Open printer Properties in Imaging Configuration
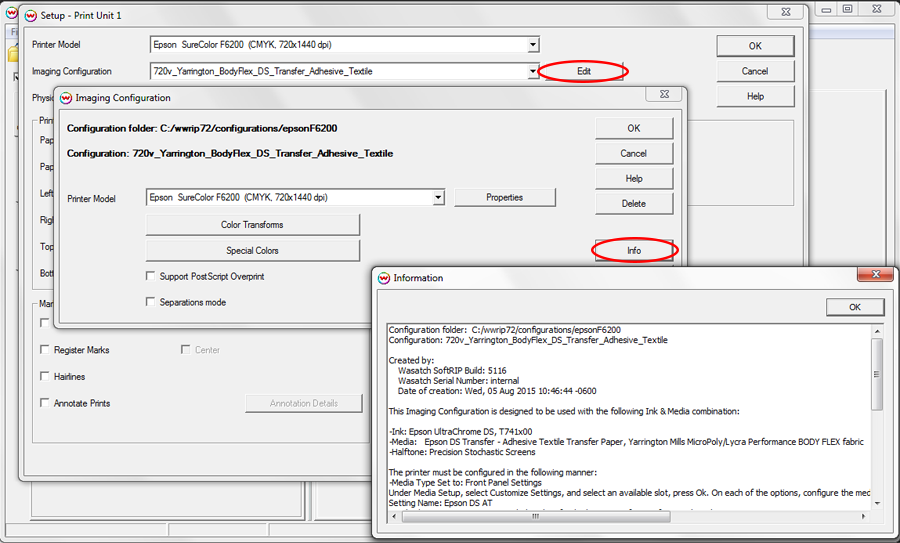 pos(505,197)
